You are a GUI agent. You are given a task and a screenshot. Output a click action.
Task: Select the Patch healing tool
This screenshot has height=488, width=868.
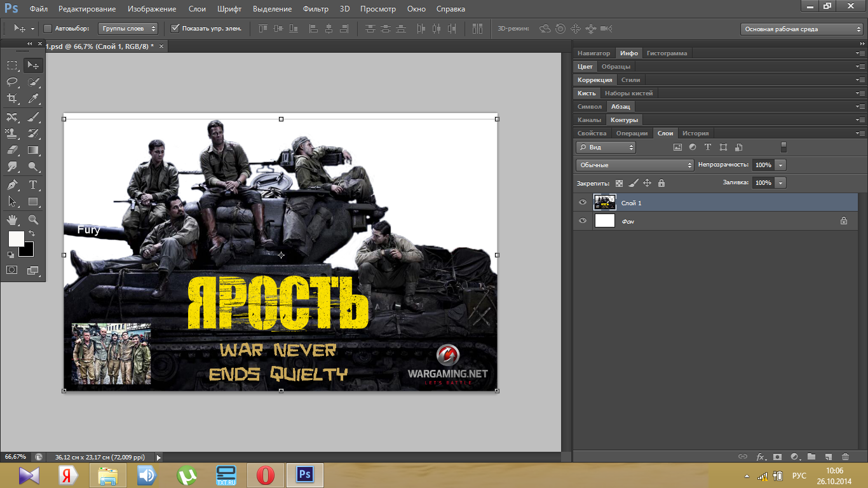(12, 117)
